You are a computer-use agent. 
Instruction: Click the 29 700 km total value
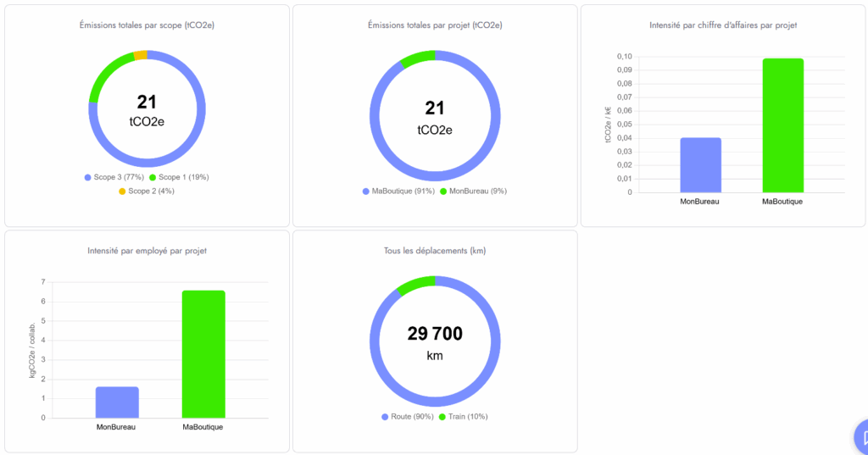pos(435,334)
